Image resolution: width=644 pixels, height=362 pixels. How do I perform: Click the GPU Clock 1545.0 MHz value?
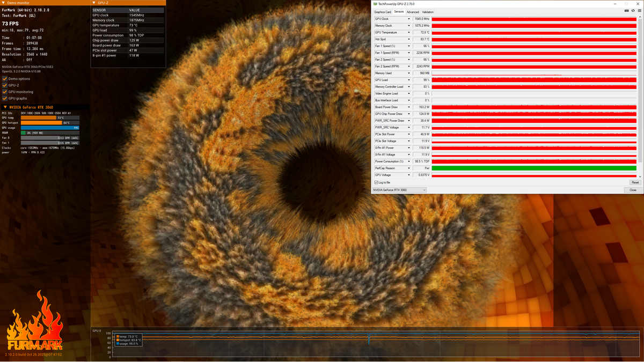pos(422,19)
